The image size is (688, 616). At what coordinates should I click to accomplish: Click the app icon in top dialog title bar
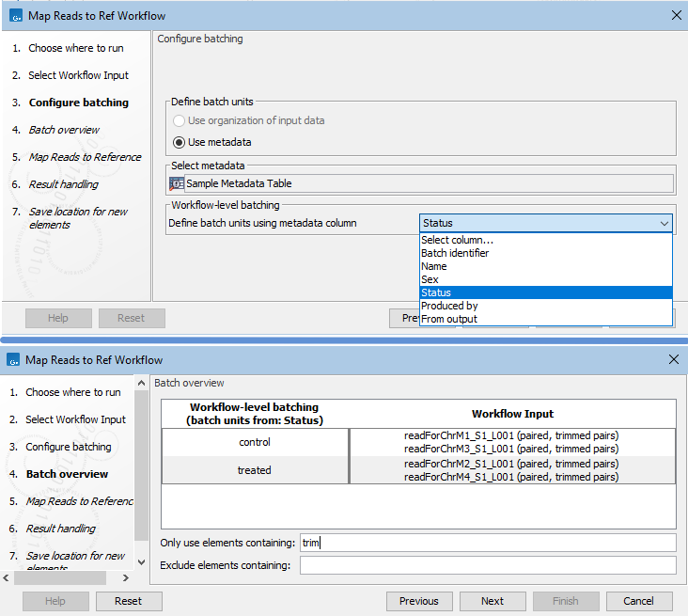point(14,15)
